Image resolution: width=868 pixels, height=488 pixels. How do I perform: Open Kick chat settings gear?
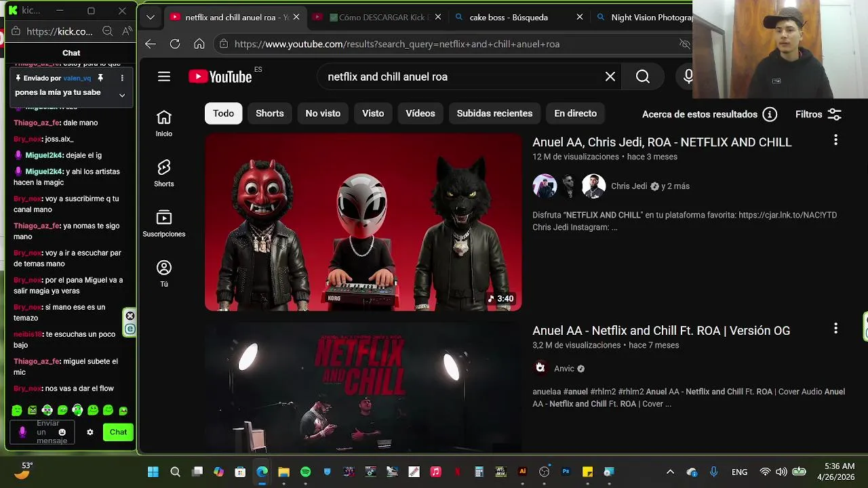click(90, 432)
